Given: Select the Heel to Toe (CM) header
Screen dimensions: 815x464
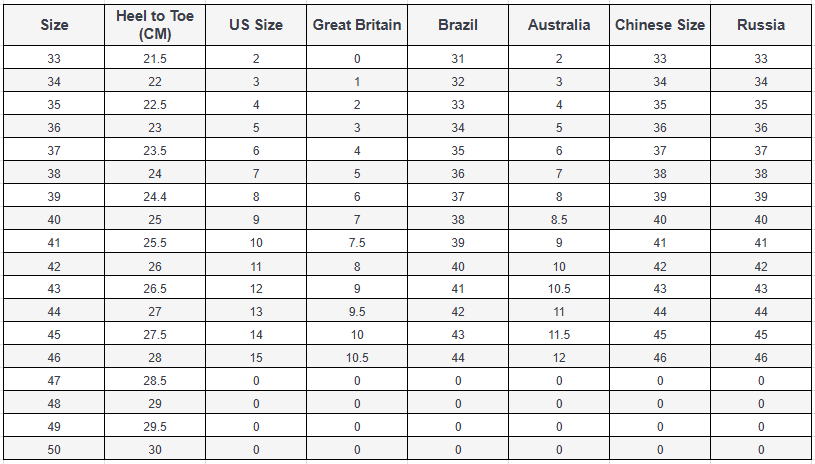Looking at the screenshot, I should [155, 25].
